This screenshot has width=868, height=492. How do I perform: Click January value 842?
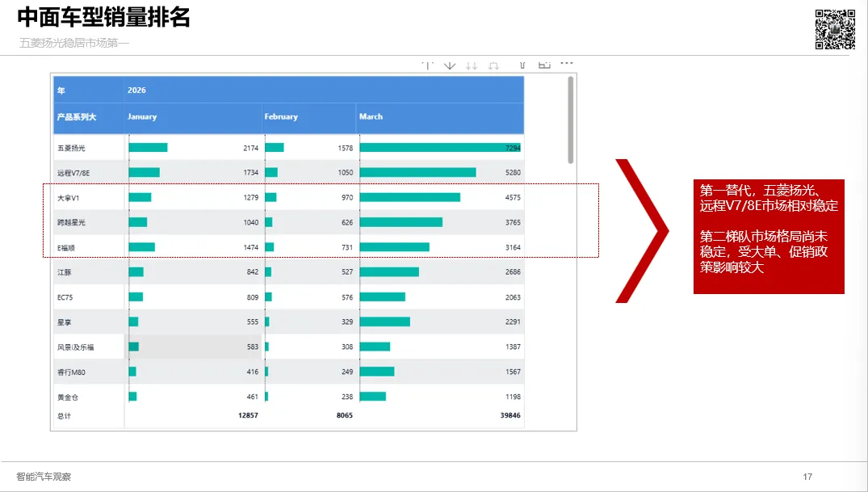tap(253, 272)
